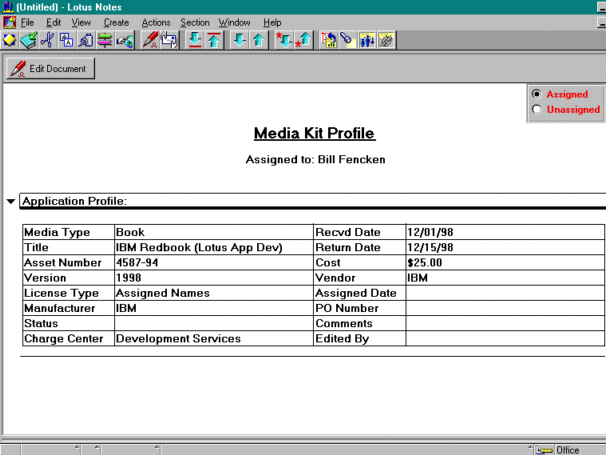Click the yellow diamond properties SmartIcon

coord(10,40)
